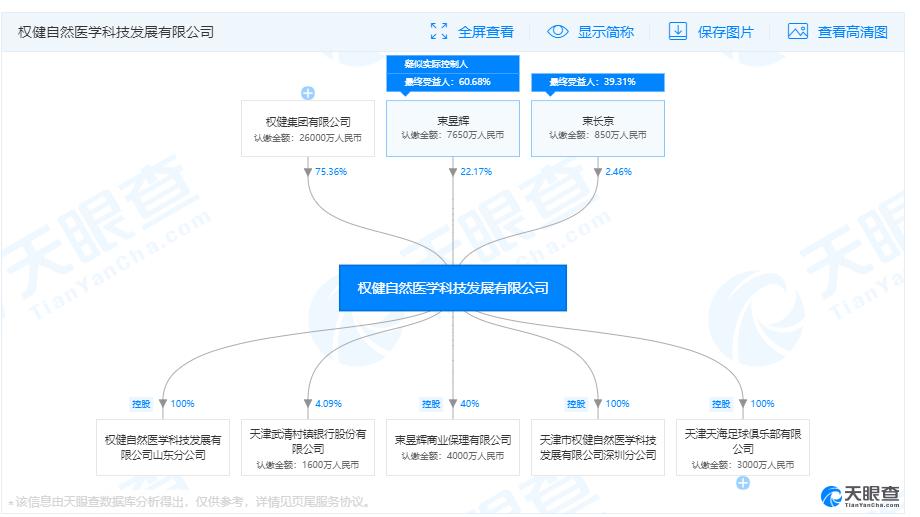Click the download icon for saving image

click(x=678, y=31)
